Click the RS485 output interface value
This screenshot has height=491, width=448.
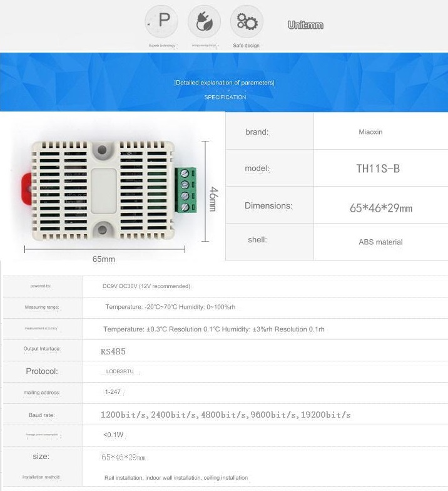[x=113, y=351]
